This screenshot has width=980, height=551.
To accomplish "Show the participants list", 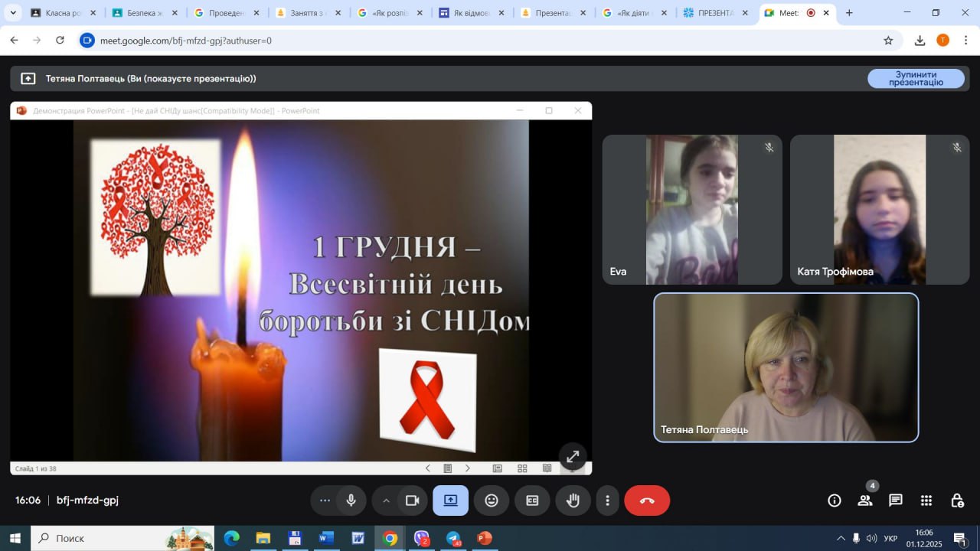I will coord(865,500).
